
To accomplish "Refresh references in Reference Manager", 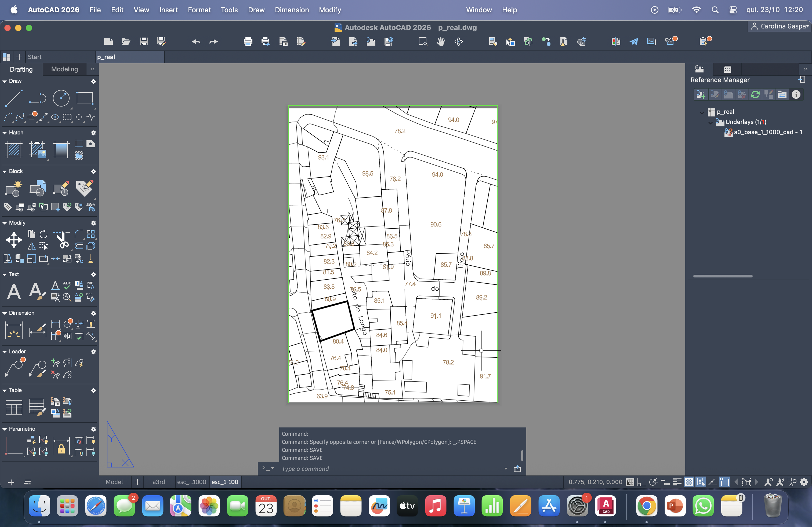I will [x=755, y=94].
